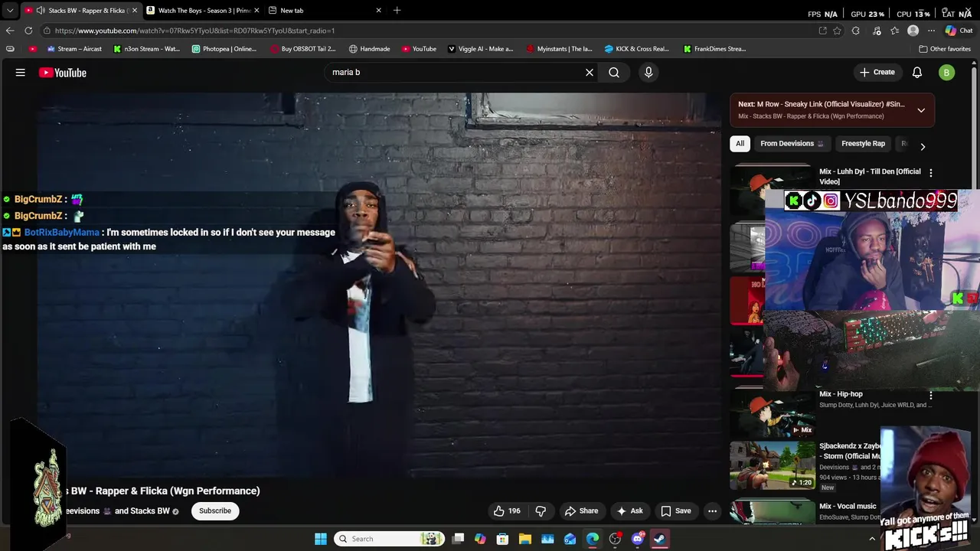Save the video to a playlist
The height and width of the screenshot is (551, 980).
[676, 511]
